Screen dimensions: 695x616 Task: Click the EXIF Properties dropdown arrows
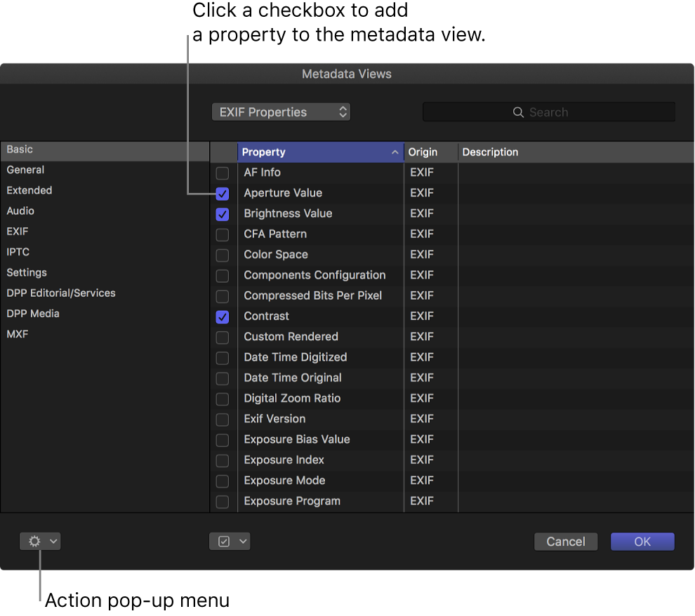point(342,112)
